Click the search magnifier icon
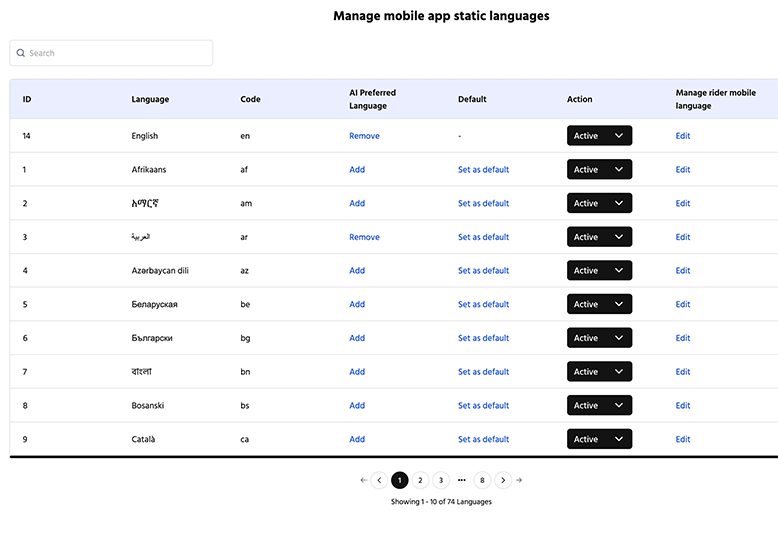 pyautogui.click(x=20, y=53)
